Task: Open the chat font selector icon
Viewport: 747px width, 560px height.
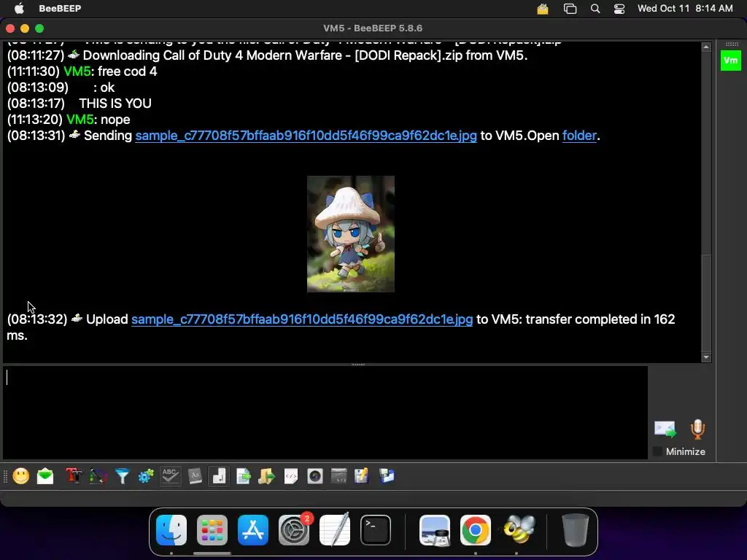Action: point(74,475)
